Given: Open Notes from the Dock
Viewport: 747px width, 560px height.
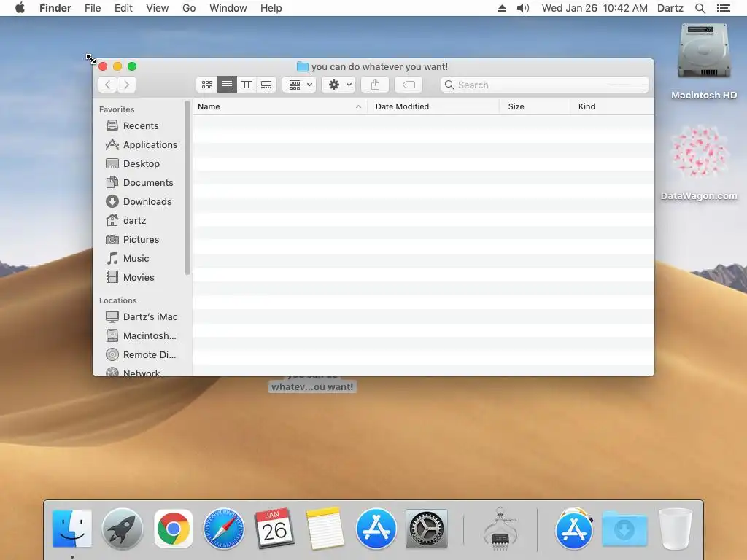Looking at the screenshot, I should [x=325, y=529].
